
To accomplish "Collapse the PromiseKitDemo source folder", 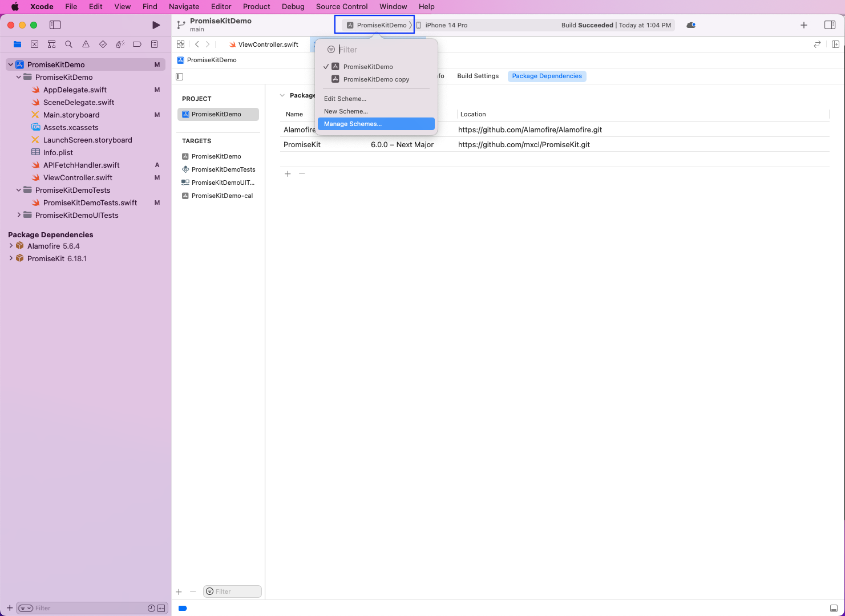I will tap(19, 77).
